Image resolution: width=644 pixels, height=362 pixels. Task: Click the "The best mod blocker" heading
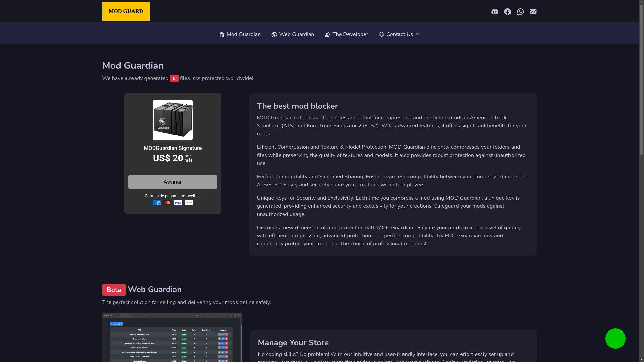pos(298,106)
